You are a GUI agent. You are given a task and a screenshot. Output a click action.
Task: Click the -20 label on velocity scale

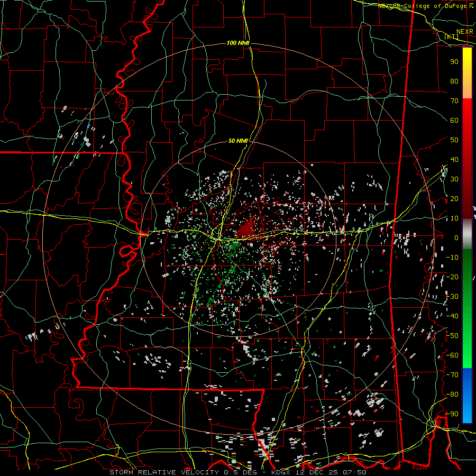[452, 277]
